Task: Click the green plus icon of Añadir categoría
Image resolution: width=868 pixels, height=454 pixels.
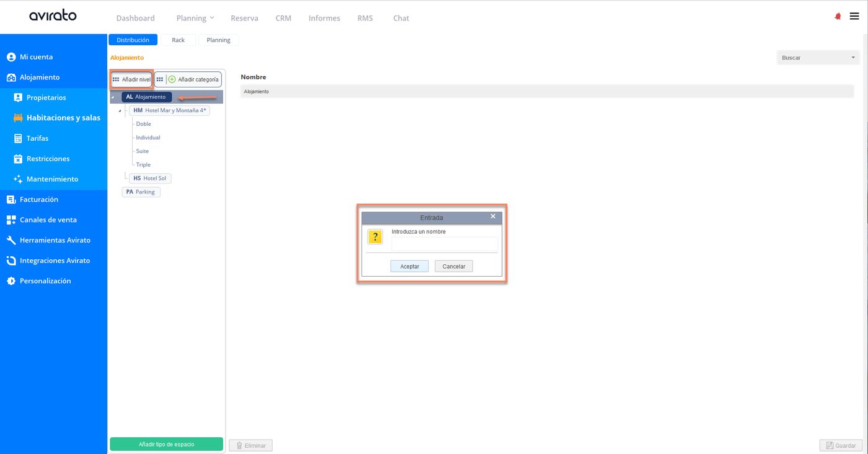Action: (172, 79)
